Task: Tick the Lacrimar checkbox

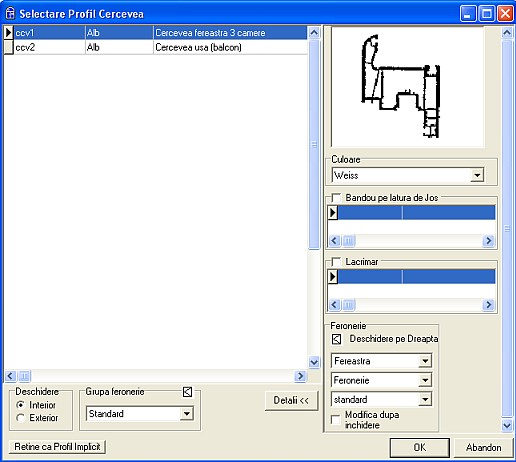Action: tap(336, 262)
